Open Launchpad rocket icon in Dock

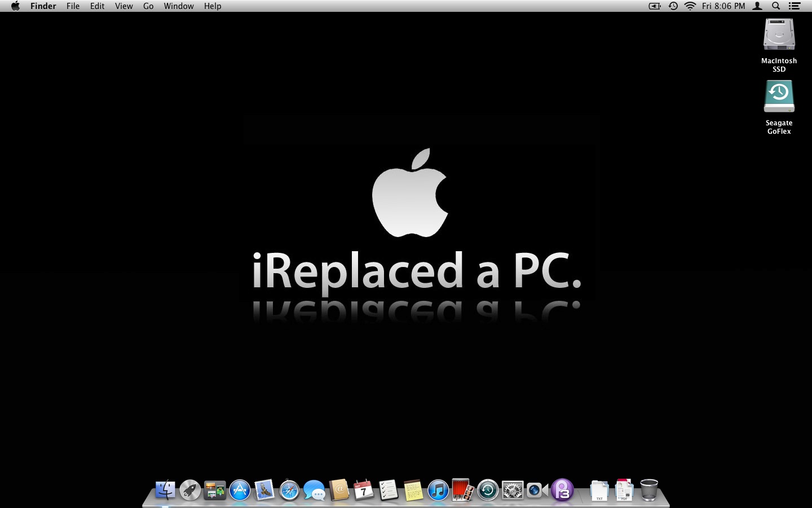pos(190,490)
